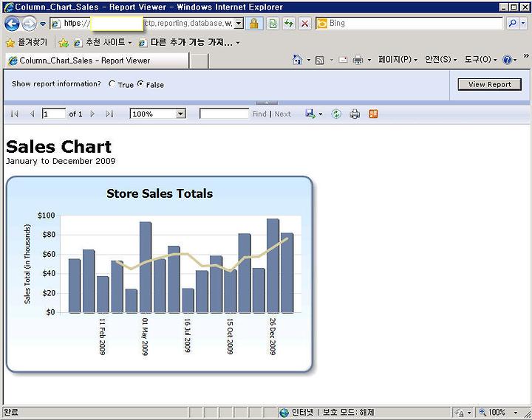Open the 안전(S) menu
The width and height of the screenshot is (532, 420).
pos(440,60)
